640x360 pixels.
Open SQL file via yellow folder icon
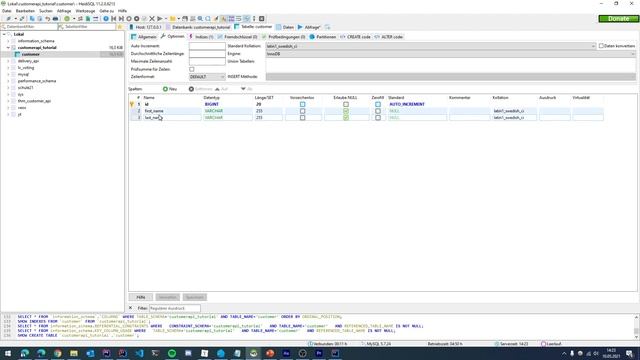[173, 19]
